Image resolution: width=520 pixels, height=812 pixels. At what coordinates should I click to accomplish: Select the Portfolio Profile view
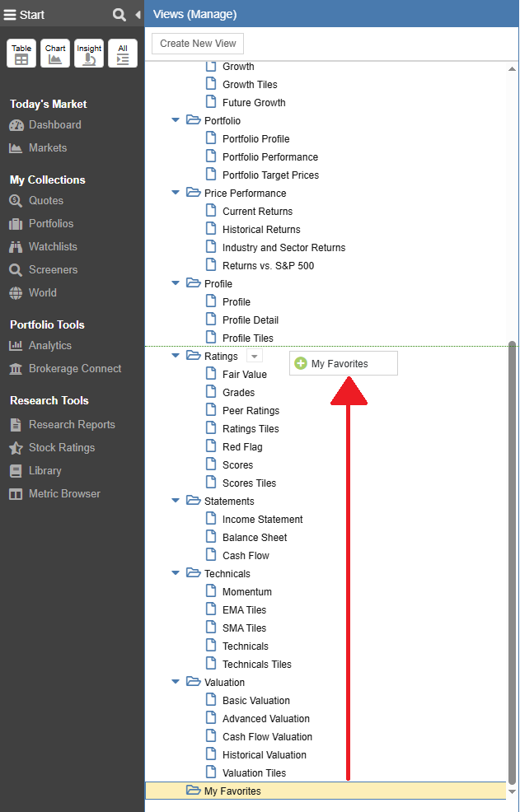pos(256,139)
